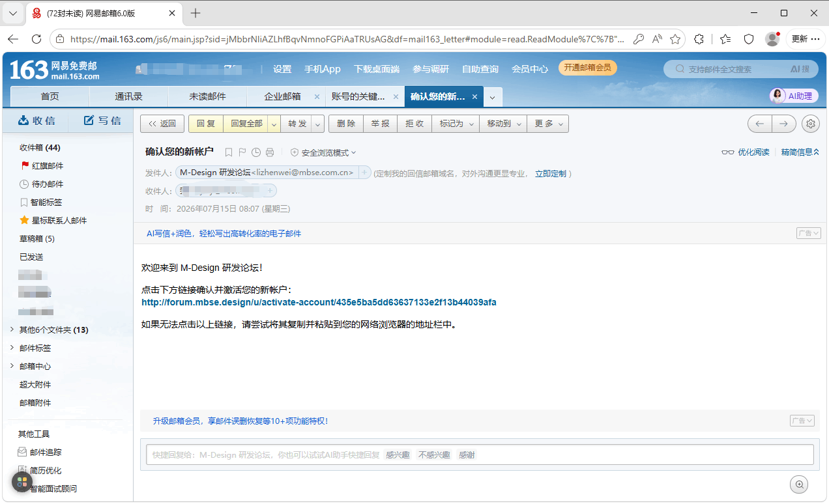Click the 拒收 reject button

point(415,124)
